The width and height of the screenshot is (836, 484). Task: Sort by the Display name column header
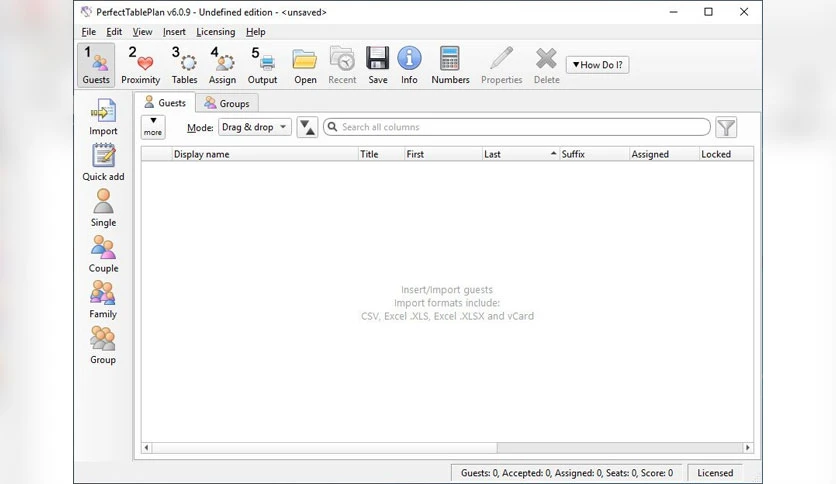(x=265, y=154)
